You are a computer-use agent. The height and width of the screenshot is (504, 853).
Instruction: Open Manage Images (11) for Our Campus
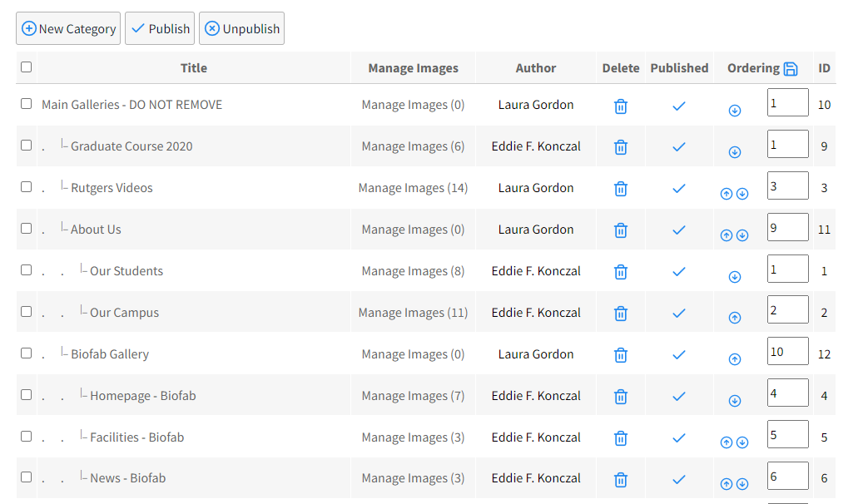(413, 313)
